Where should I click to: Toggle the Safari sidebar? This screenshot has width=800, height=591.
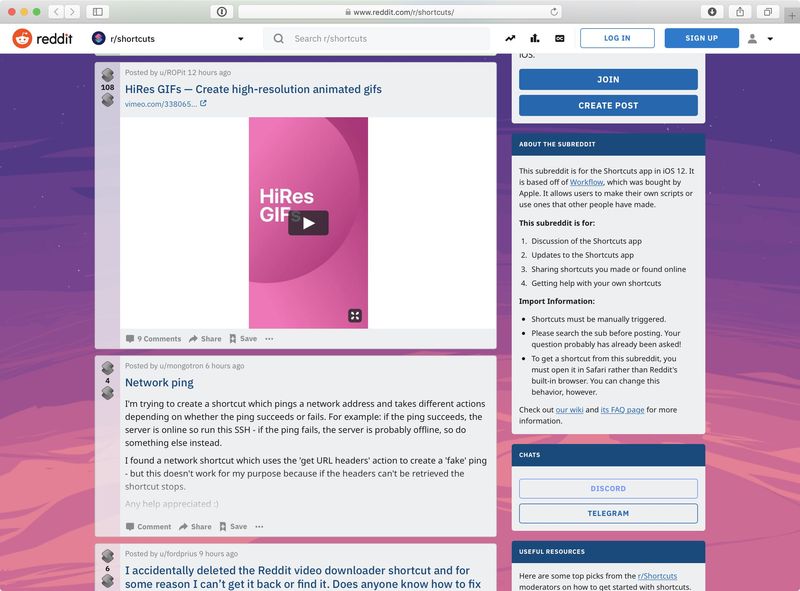(x=97, y=12)
